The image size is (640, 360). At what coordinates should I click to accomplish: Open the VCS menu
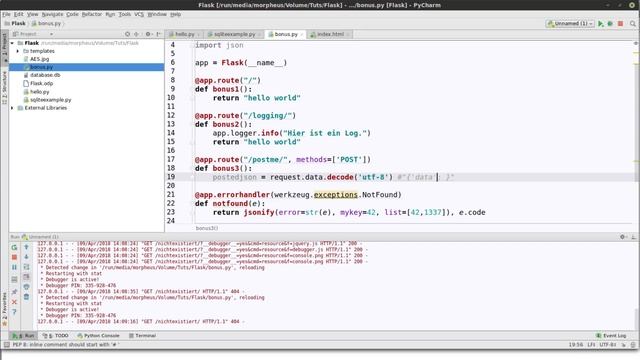point(139,14)
